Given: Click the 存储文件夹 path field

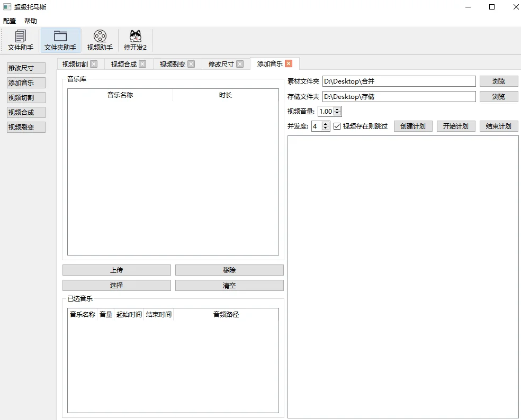Looking at the screenshot, I should [x=399, y=97].
